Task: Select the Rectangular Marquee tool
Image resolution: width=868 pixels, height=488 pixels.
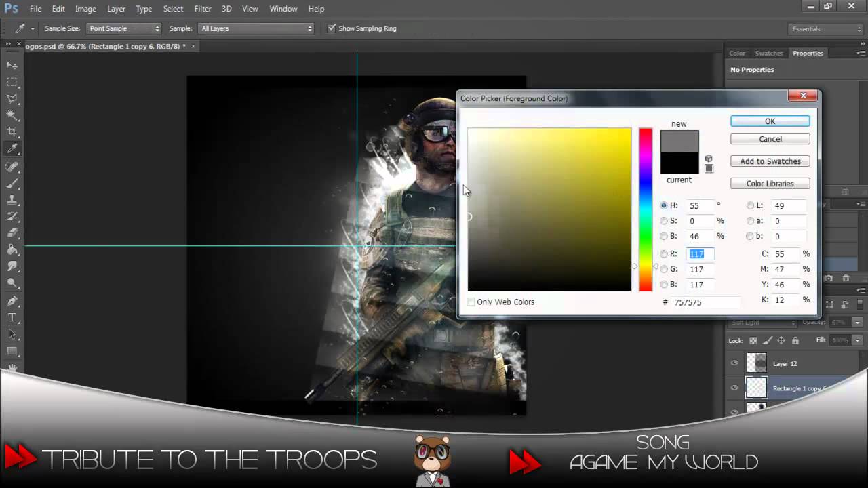Action: tap(12, 82)
